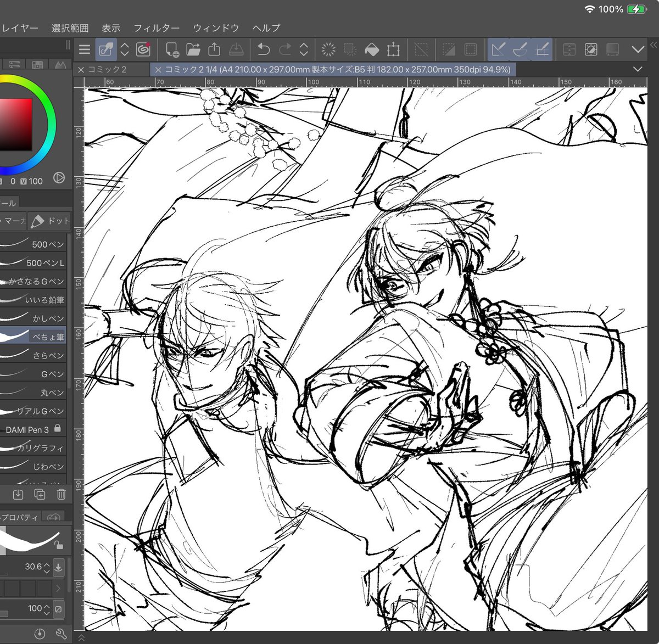Select the かさなるGペン brush
This screenshot has height=644, width=659.
point(33,281)
